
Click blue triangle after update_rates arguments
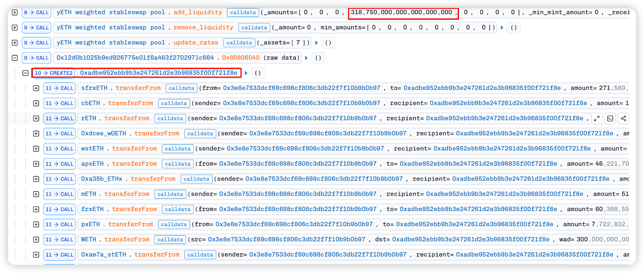click(317, 43)
